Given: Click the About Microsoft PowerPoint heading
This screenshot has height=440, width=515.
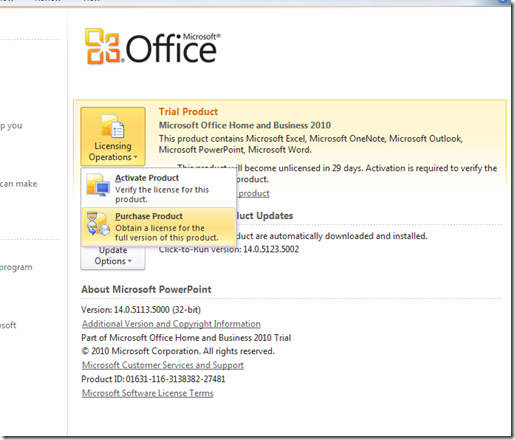Looking at the screenshot, I should (146, 289).
